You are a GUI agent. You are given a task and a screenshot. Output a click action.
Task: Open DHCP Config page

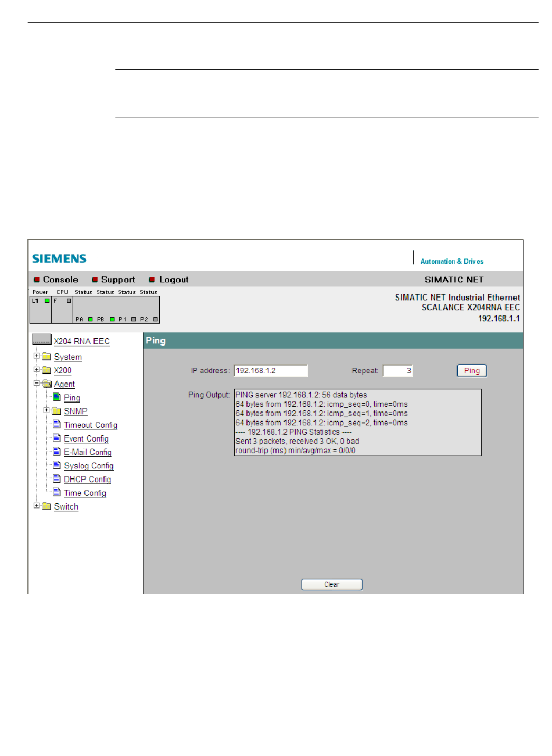pyautogui.click(x=87, y=479)
